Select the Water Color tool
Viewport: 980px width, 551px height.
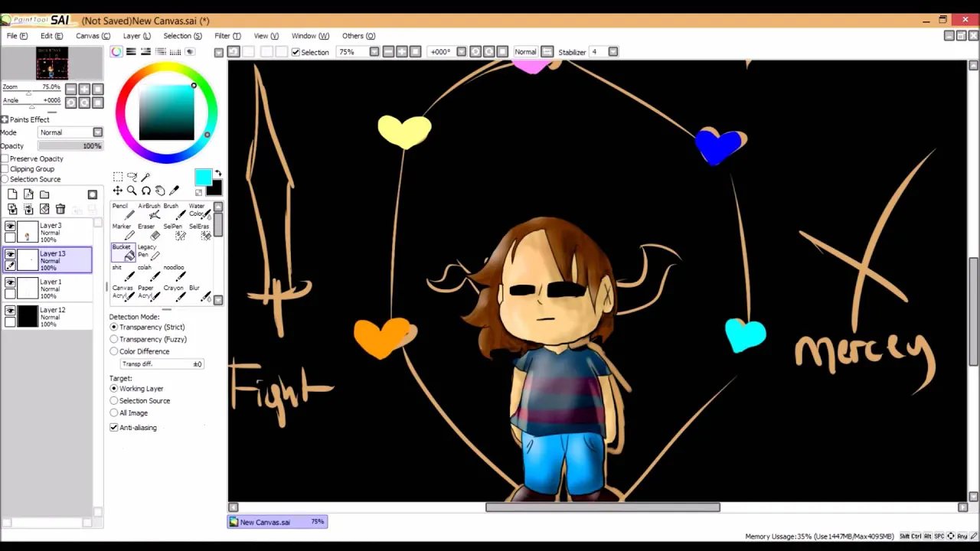click(199, 212)
